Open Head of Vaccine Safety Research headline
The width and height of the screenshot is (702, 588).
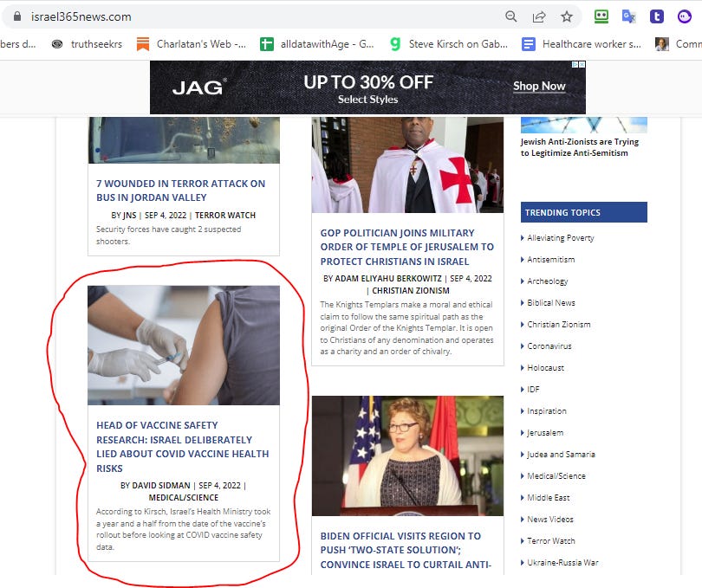tap(183, 447)
